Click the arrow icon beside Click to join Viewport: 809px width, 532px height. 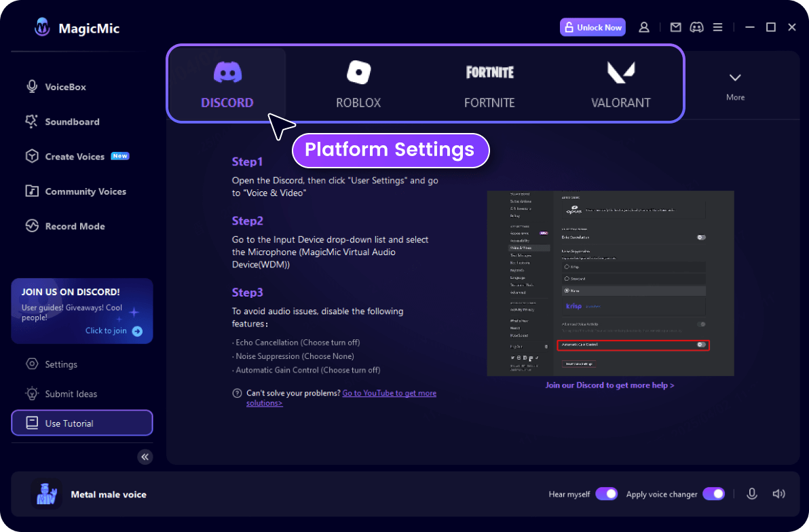[137, 331]
